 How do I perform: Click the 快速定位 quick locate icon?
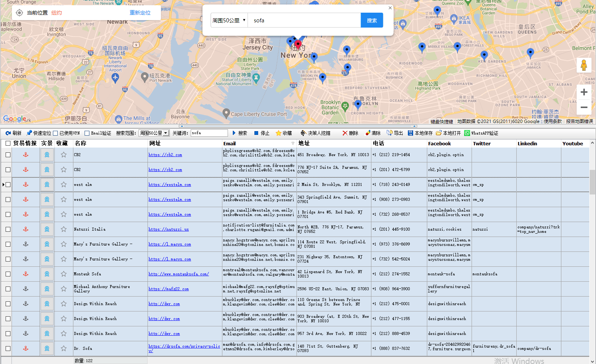coord(29,133)
